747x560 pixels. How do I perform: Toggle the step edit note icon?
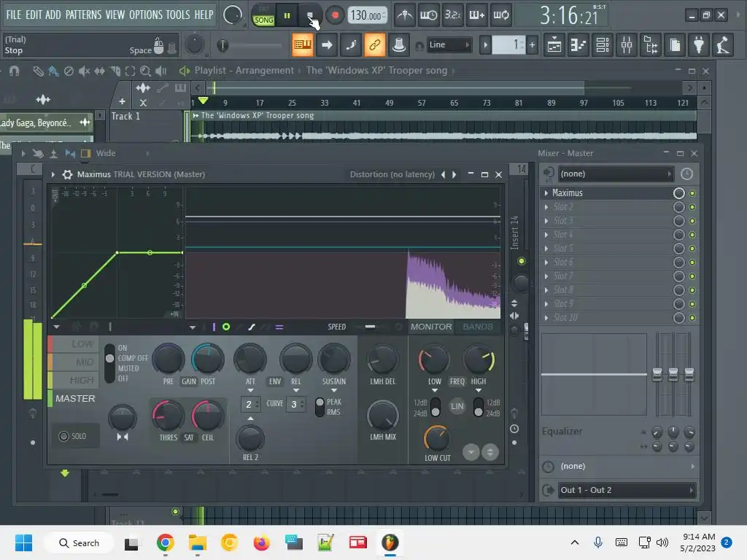pos(351,44)
